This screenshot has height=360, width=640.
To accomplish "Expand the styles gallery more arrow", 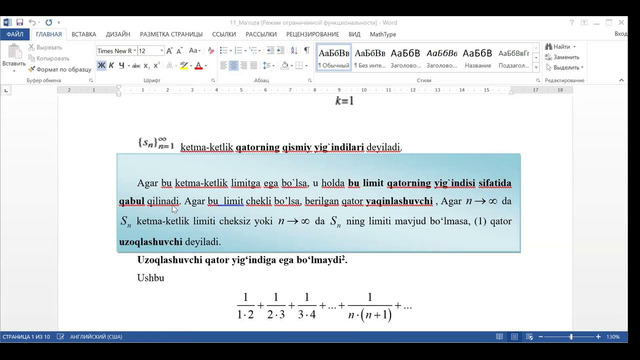I will [x=536, y=67].
